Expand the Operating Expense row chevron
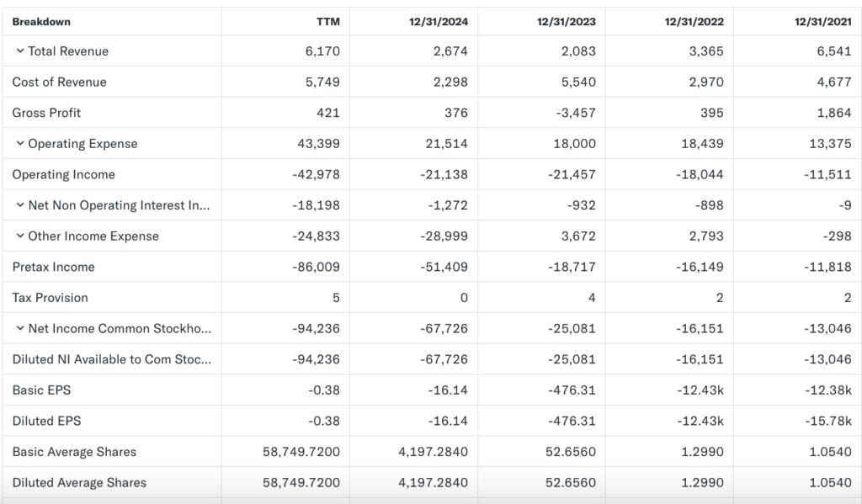862x504 pixels. point(20,144)
